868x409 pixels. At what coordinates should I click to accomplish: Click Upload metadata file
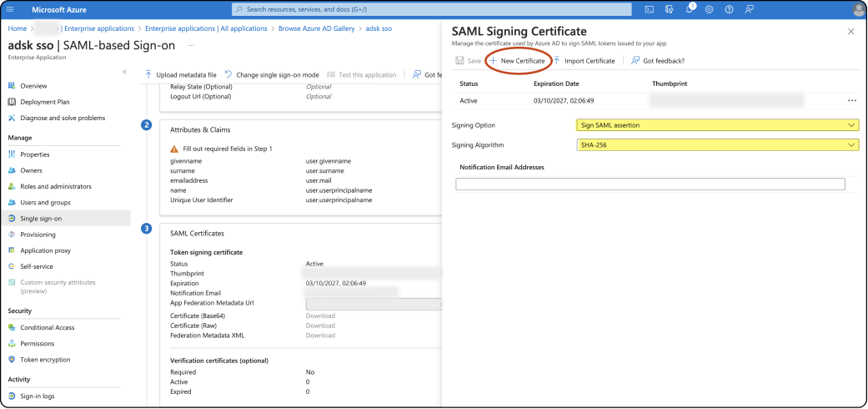click(x=180, y=75)
